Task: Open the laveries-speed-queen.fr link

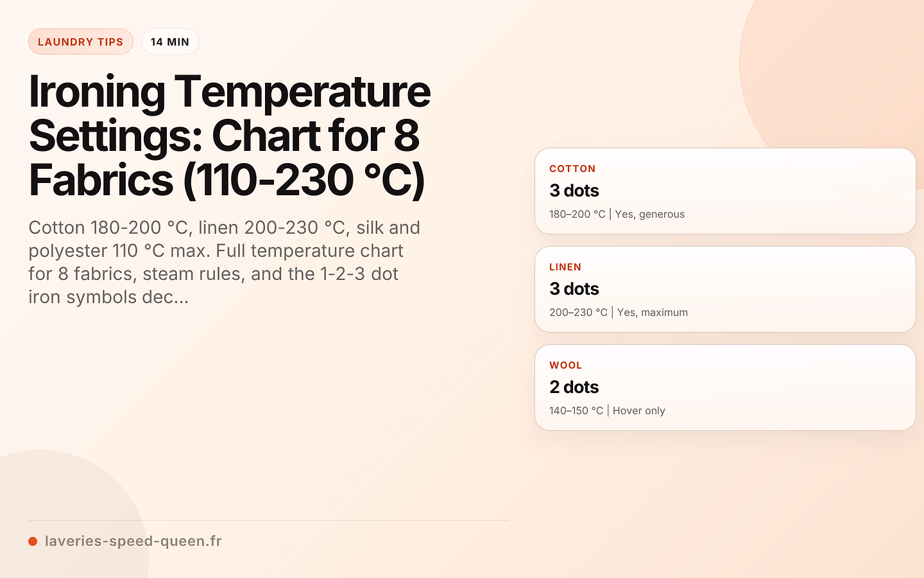Action: click(x=133, y=541)
